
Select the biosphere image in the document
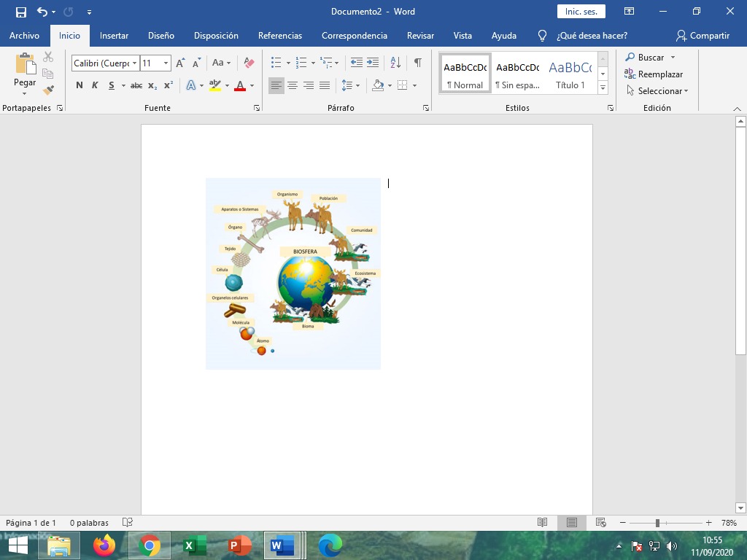(x=293, y=273)
